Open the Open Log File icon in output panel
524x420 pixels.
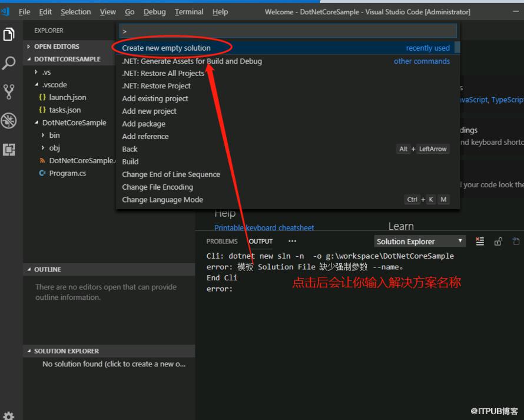click(516, 242)
